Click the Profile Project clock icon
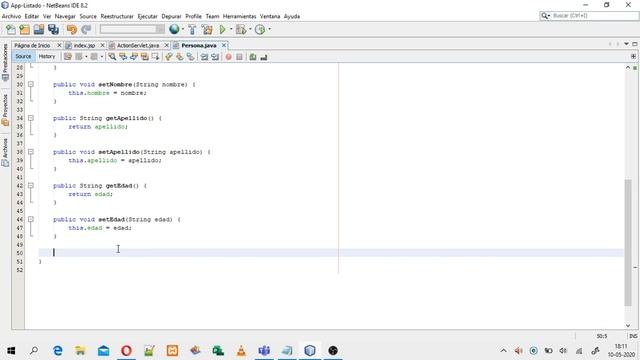Image resolution: width=640 pixels, height=360 pixels. coord(260,29)
